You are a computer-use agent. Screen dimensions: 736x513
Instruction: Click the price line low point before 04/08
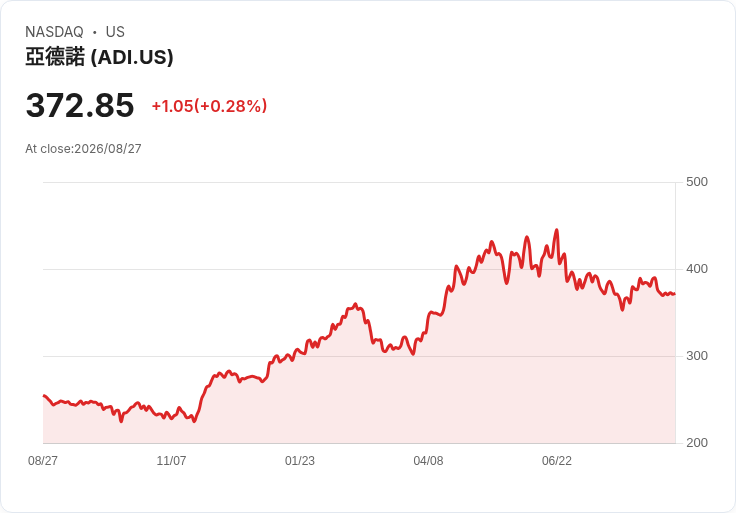413,354
